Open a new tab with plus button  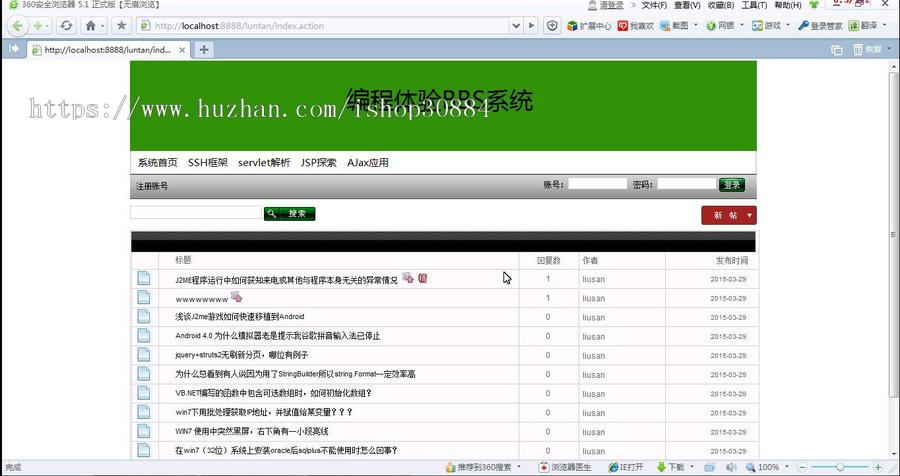tap(204, 50)
